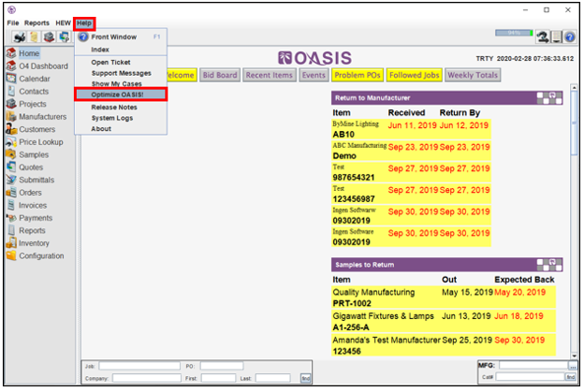Click the switch-user arrow icon at top right
The image size is (584, 392).
click(x=543, y=36)
